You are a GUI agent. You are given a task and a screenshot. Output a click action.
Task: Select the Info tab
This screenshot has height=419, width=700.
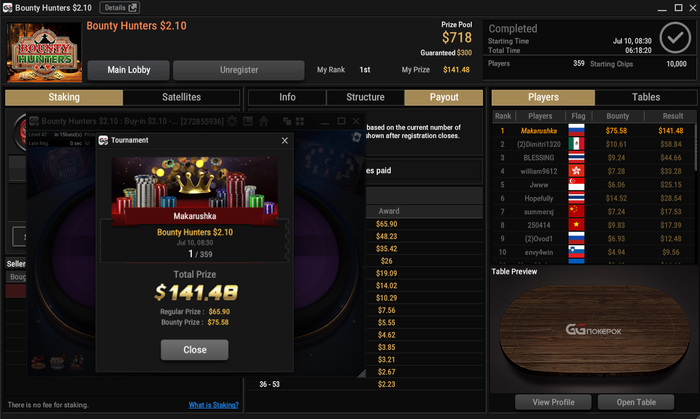(x=287, y=97)
